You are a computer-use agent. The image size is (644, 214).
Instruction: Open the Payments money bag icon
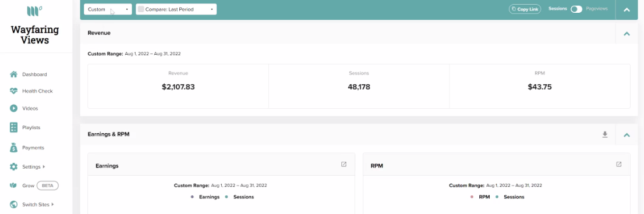pos(13,148)
